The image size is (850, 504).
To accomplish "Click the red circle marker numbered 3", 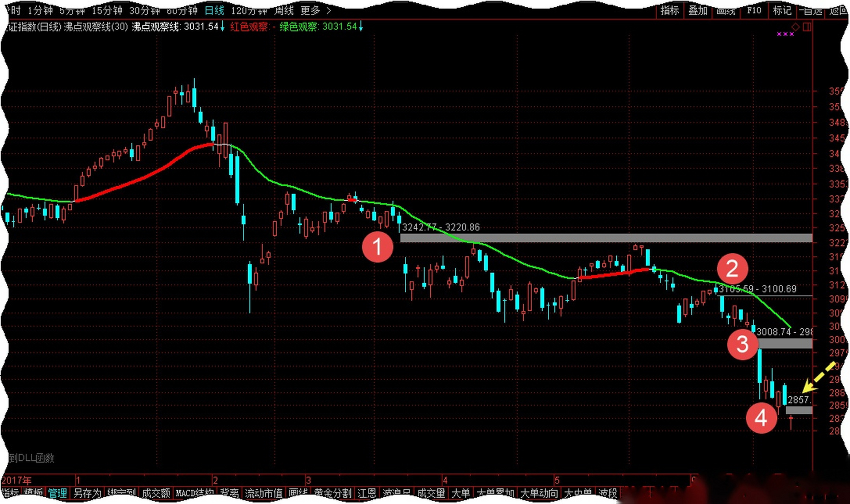I will pos(742,344).
